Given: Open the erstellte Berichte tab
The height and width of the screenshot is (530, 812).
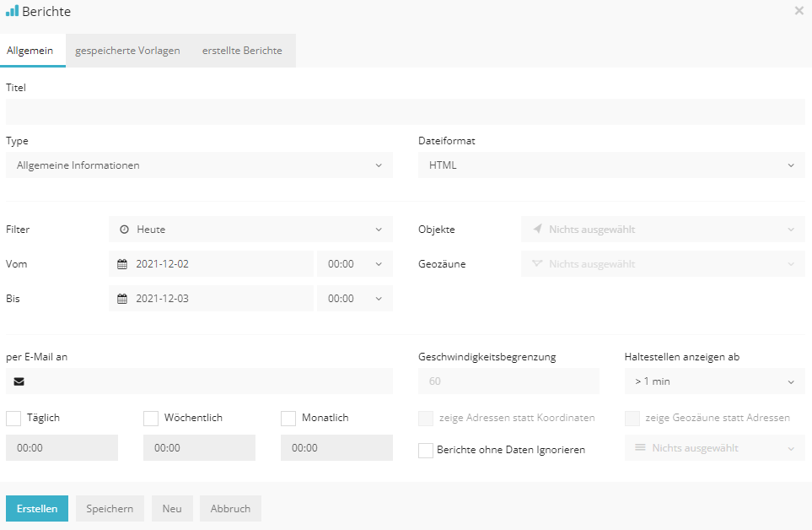Looking at the screenshot, I should 242,51.
